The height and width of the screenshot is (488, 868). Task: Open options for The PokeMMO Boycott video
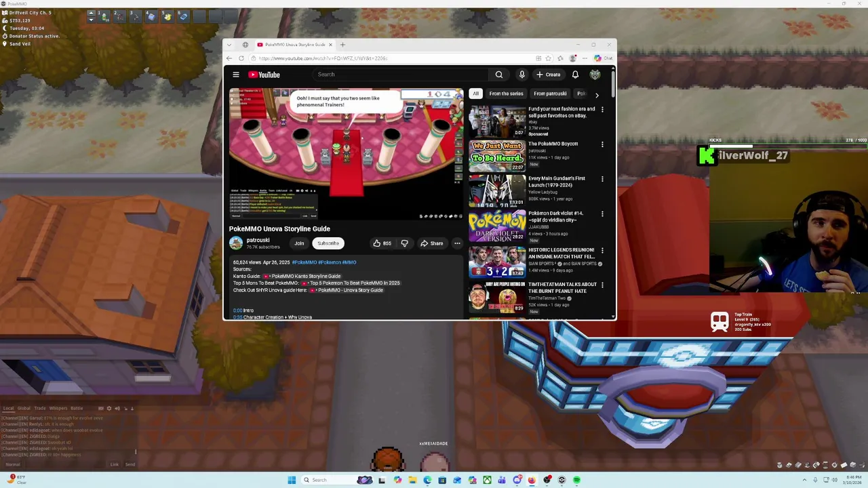(602, 144)
